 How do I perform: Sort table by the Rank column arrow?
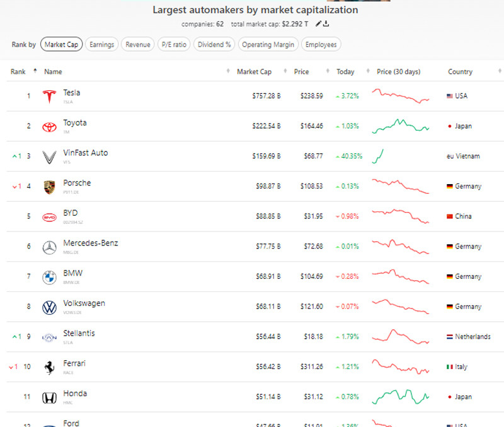(35, 71)
